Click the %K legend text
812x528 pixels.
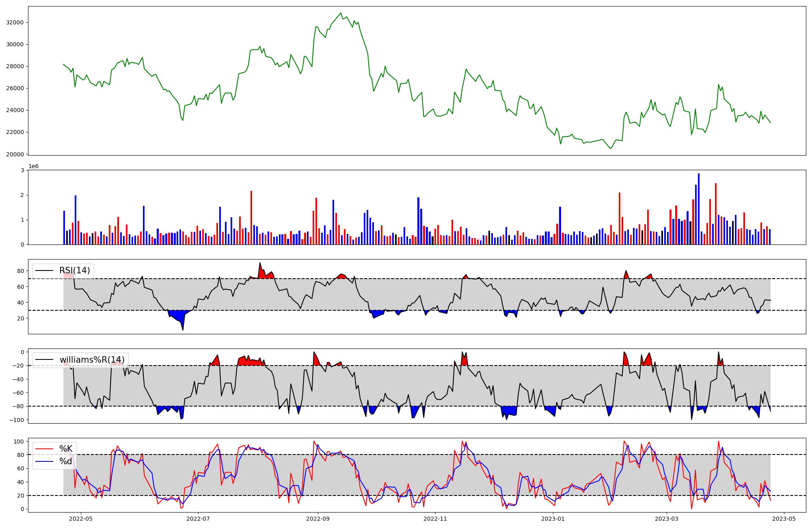pyautogui.click(x=66, y=449)
